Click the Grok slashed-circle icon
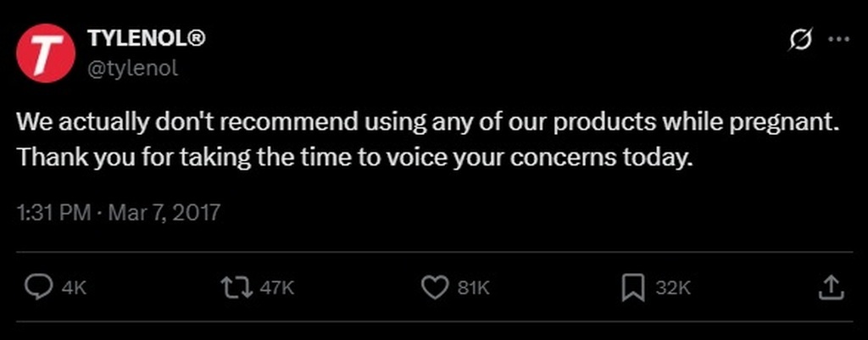Image resolution: width=868 pixels, height=340 pixels. (800, 40)
